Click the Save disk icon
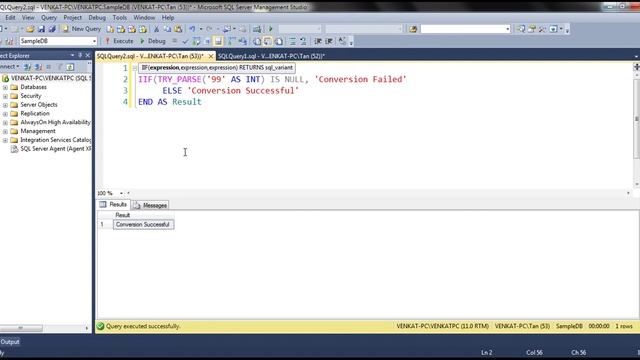This screenshot has height=360, width=640. click(x=41, y=29)
